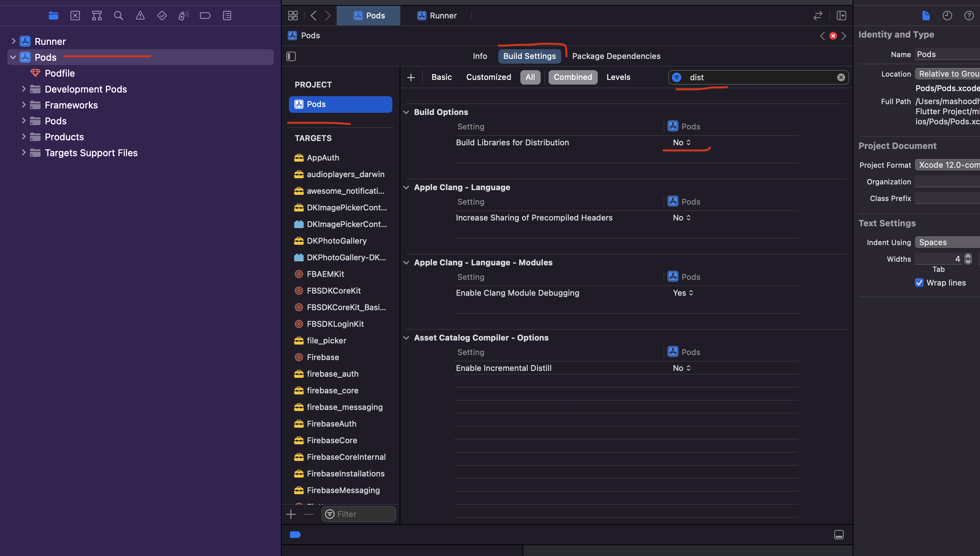Change Enable Incremental Distill value
Image resolution: width=980 pixels, height=556 pixels.
click(682, 368)
